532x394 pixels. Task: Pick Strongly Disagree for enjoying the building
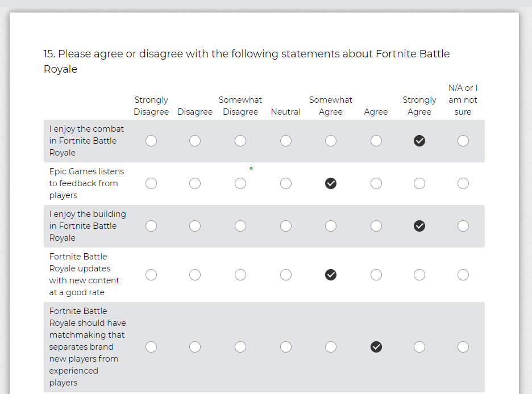tap(151, 226)
